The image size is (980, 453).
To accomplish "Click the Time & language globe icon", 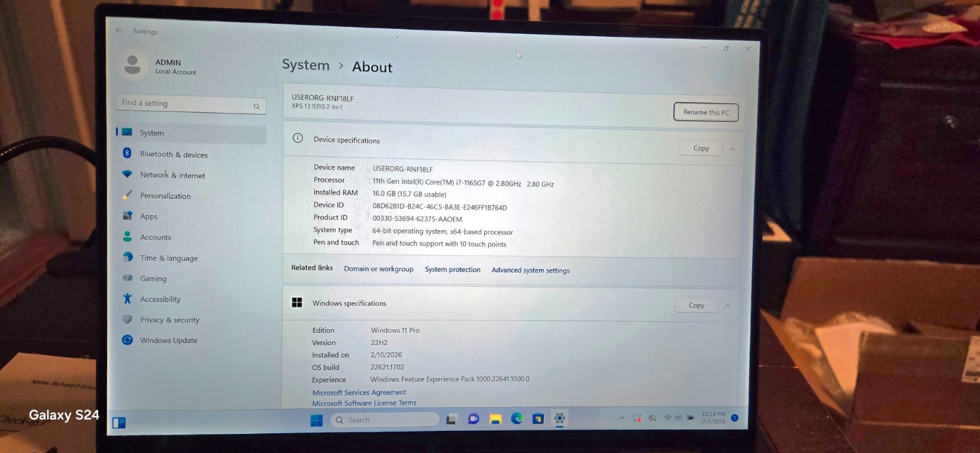I will [x=127, y=257].
